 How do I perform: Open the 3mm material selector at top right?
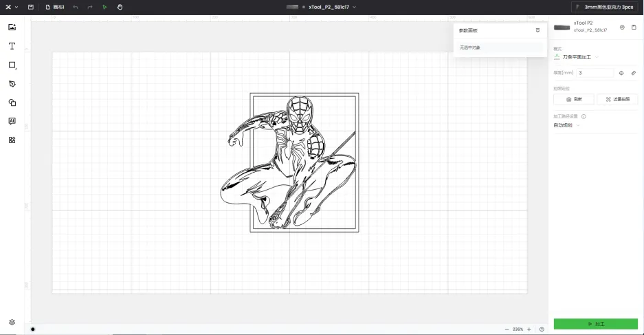click(605, 7)
